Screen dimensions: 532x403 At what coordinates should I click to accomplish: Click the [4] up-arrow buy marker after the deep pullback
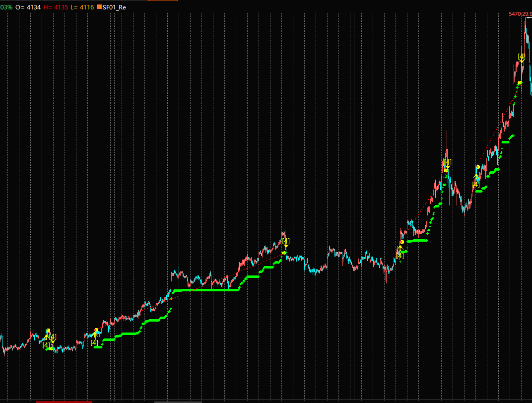tap(475, 184)
